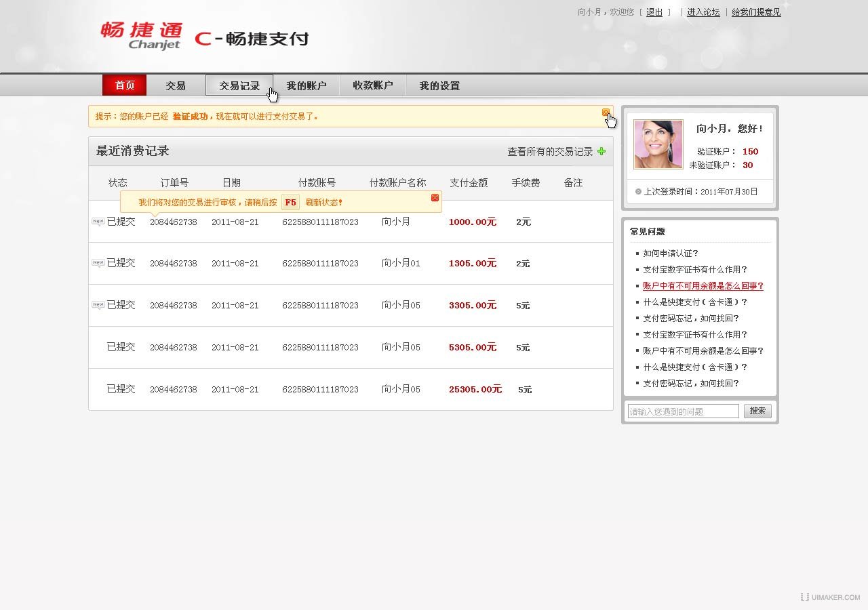Click the Chanjet 畅捷通 logo
The height and width of the screenshot is (610, 868).
tap(141, 36)
